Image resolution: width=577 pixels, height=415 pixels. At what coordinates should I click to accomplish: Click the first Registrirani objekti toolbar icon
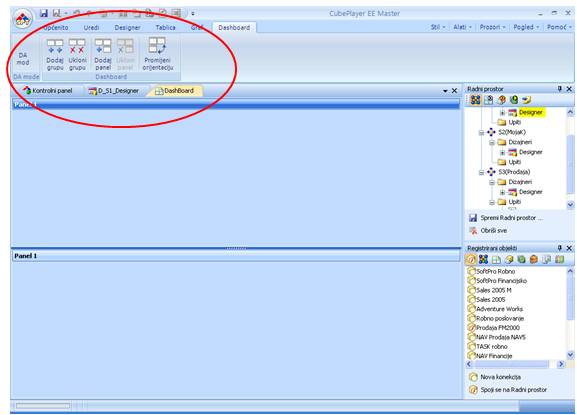pyautogui.click(x=471, y=259)
